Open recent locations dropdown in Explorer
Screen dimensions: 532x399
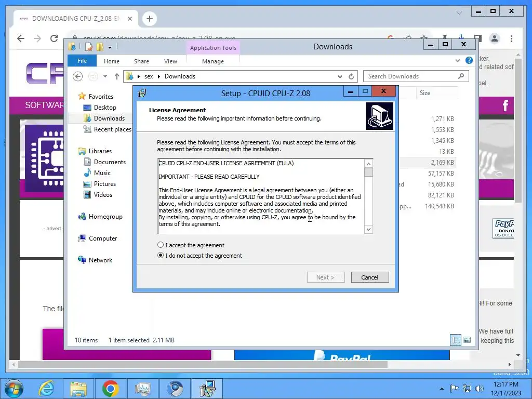pos(105,76)
